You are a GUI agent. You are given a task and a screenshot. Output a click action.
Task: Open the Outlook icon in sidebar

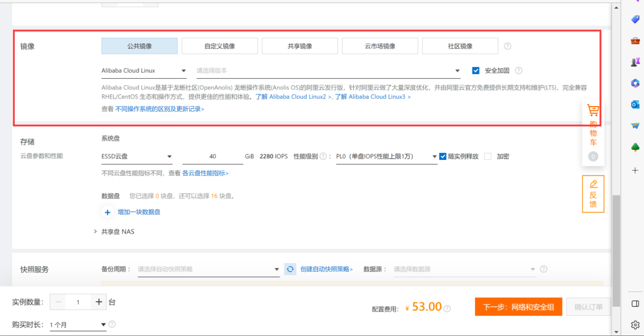635,104
